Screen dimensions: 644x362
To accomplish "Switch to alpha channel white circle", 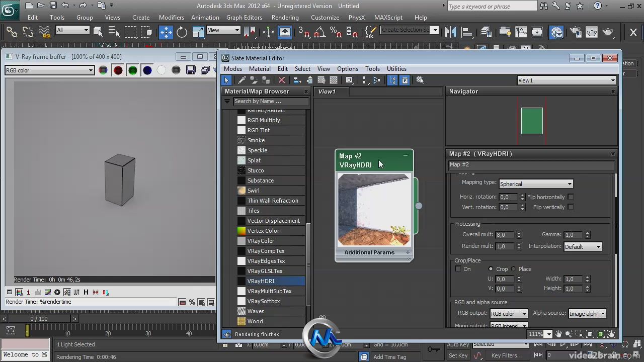I will pyautogui.click(x=162, y=70).
